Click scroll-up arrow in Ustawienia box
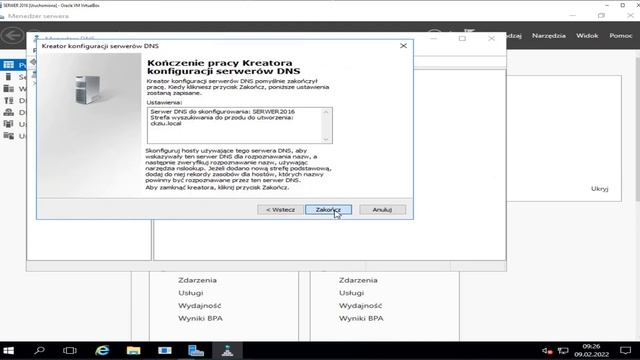This screenshot has width=640, height=360. click(326, 112)
